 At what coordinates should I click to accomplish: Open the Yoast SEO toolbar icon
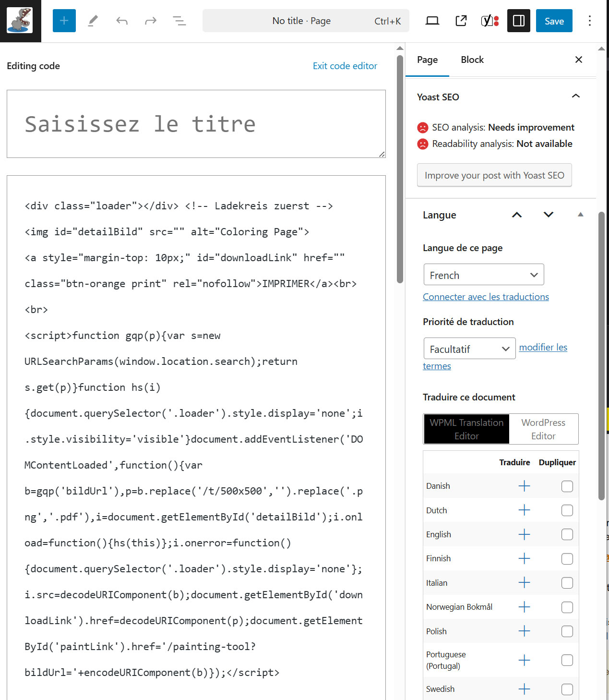[490, 21]
